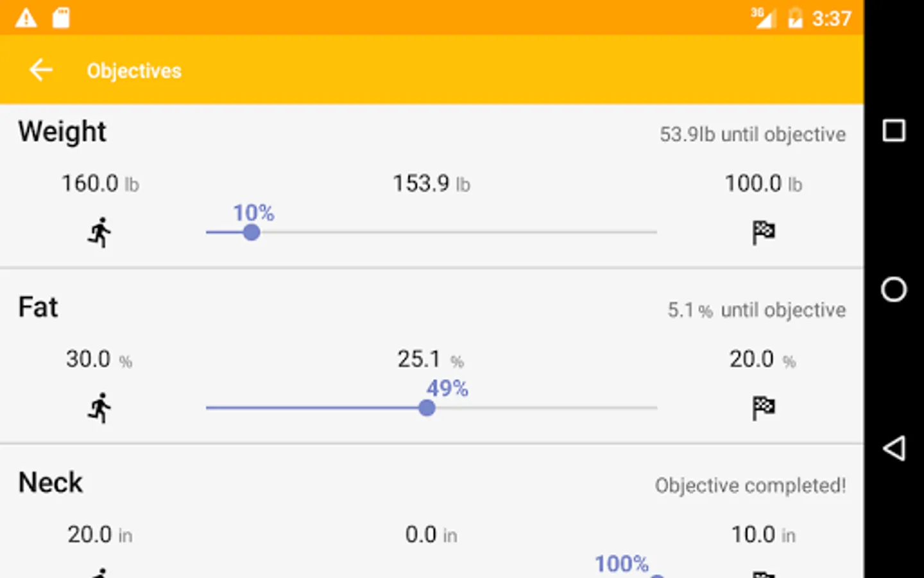Open recent apps with the square button
Viewport: 924px width, 578px height.
893,131
